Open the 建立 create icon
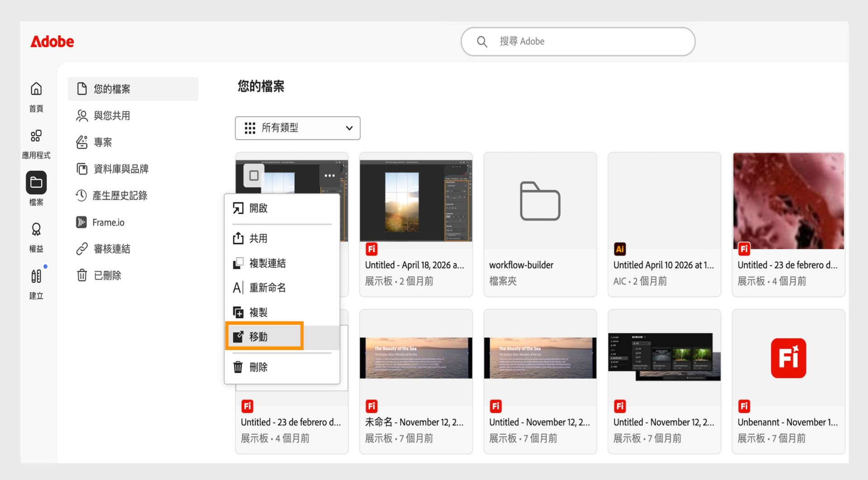868x480 pixels. point(36,276)
